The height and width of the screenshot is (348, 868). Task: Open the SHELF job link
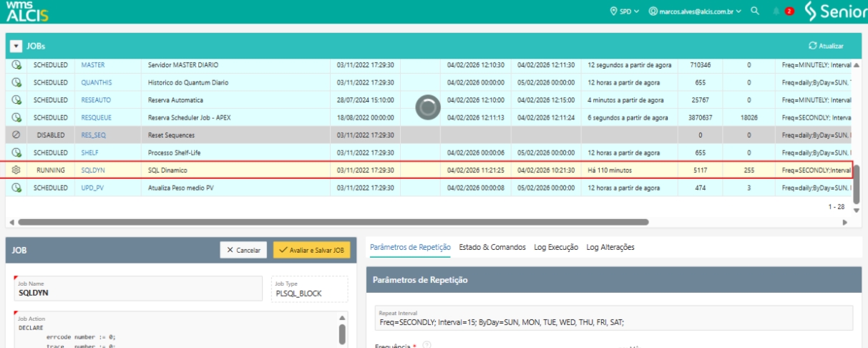tap(89, 153)
